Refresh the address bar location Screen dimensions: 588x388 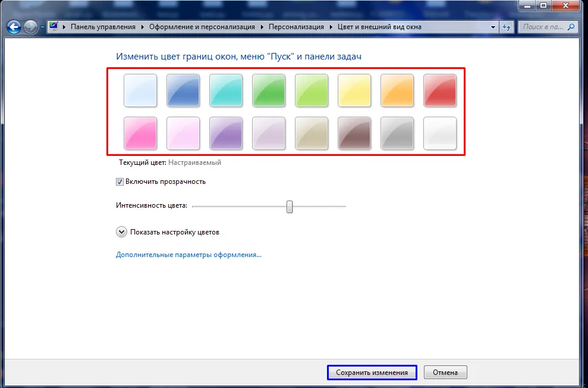point(506,27)
